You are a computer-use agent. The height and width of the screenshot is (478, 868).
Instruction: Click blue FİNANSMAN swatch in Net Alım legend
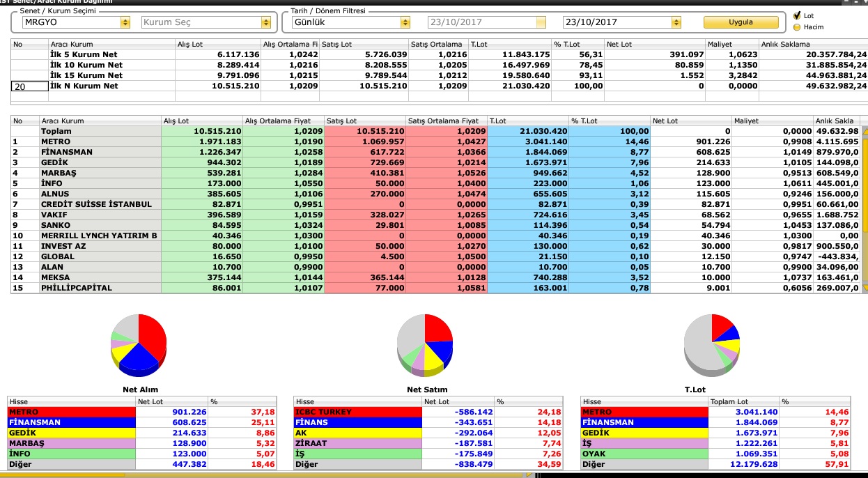(72, 422)
